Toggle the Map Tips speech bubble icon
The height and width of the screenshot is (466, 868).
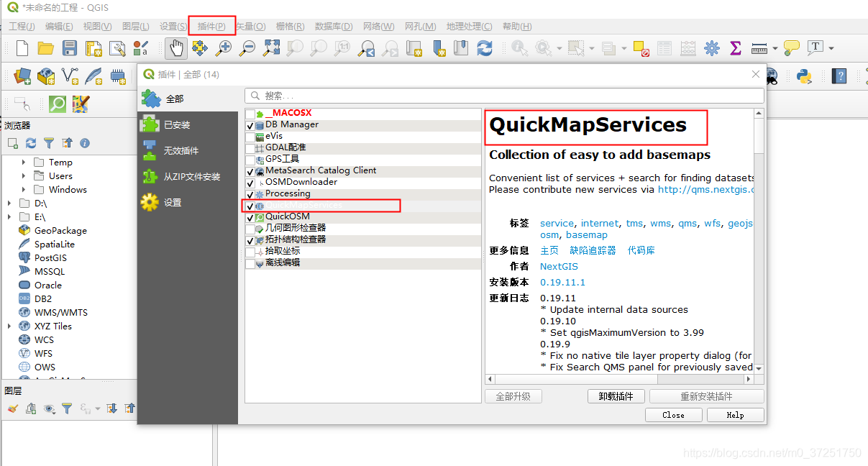(x=791, y=48)
